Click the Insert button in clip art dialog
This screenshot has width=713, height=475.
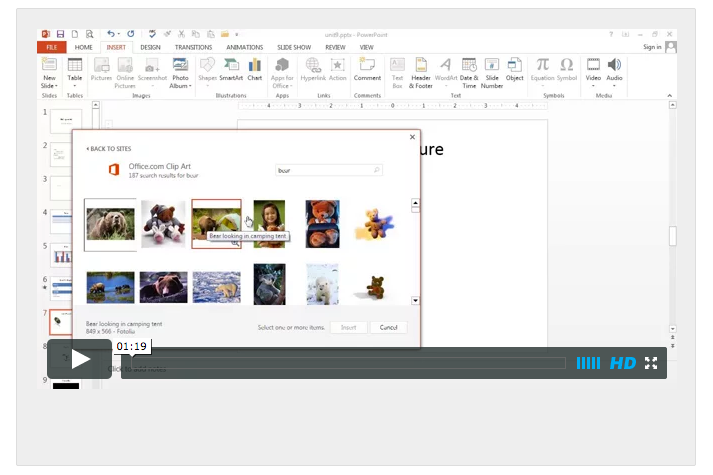pyautogui.click(x=348, y=327)
